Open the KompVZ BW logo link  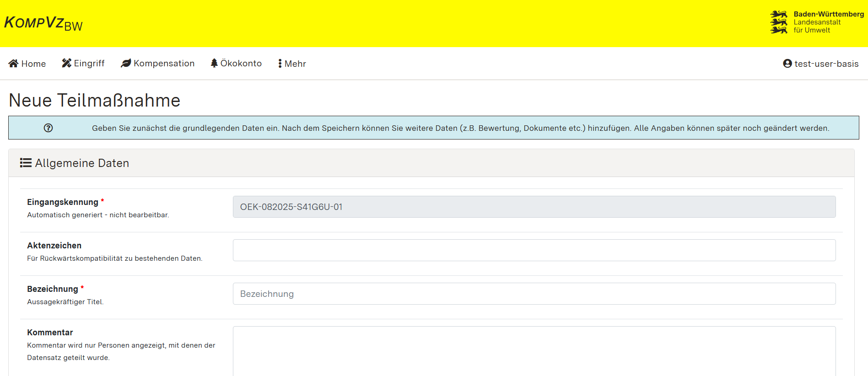pos(43,23)
